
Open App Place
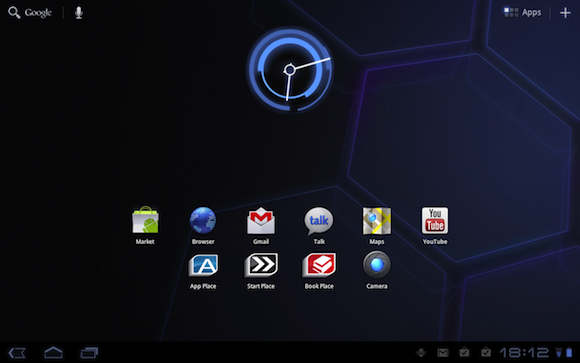(203, 271)
